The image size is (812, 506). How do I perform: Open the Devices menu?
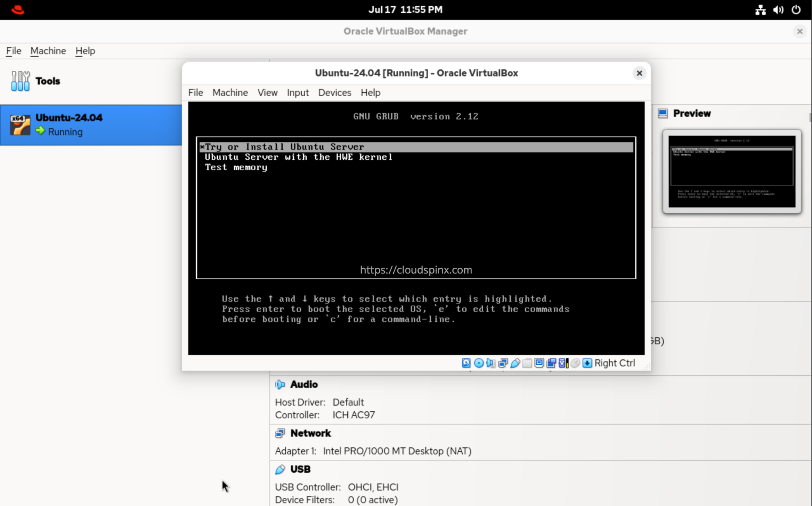(334, 92)
